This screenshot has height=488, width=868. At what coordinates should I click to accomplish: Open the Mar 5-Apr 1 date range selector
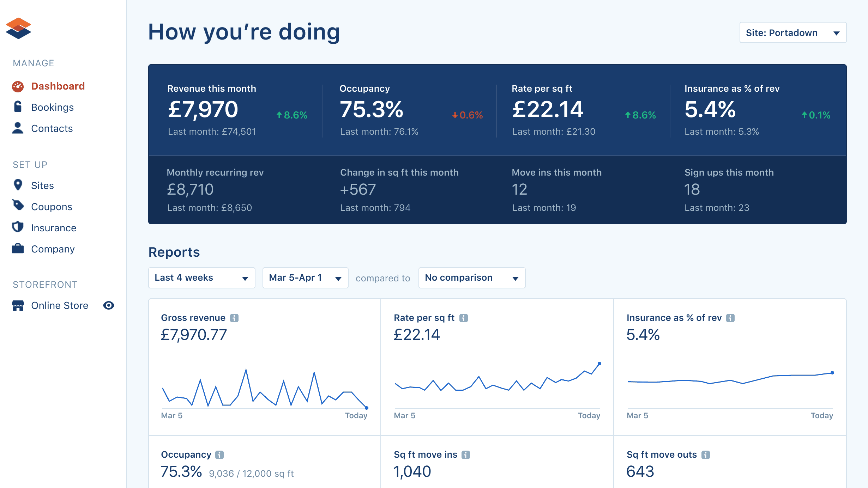click(x=305, y=278)
